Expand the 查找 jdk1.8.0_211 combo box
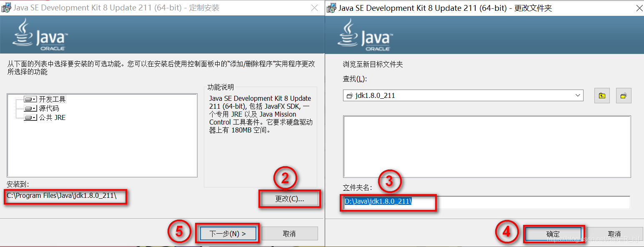This screenshot has height=247, width=644. tap(578, 95)
